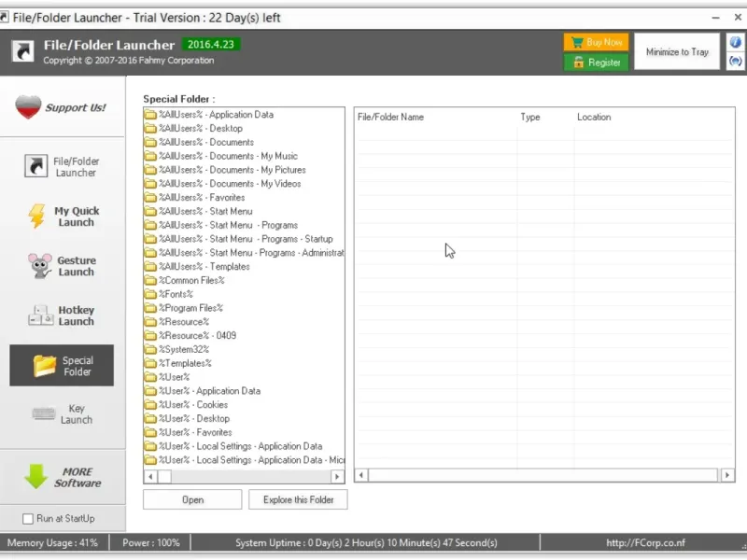
Task: Click the Minimize to Tray button
Action: click(677, 52)
